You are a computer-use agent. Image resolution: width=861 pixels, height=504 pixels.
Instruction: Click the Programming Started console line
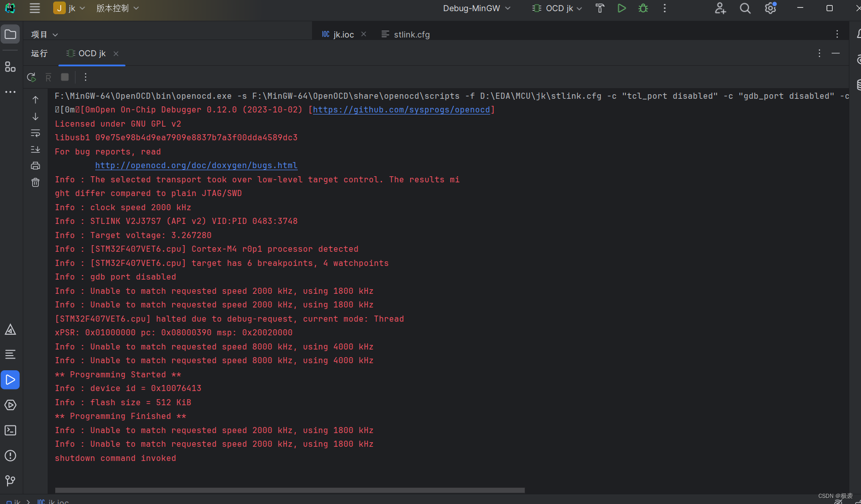tap(118, 375)
